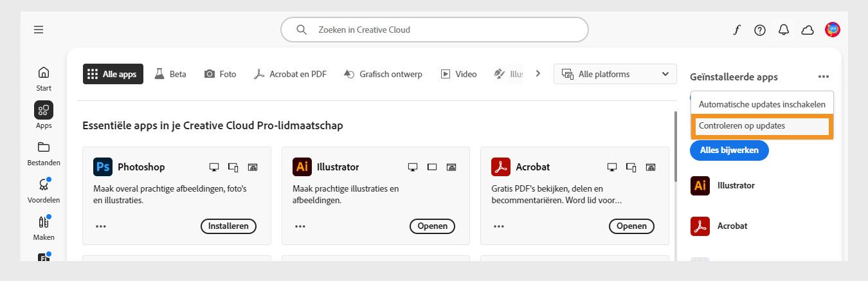This screenshot has width=868, height=281.
Task: Click the Illustrator card app icon
Action: (302, 167)
